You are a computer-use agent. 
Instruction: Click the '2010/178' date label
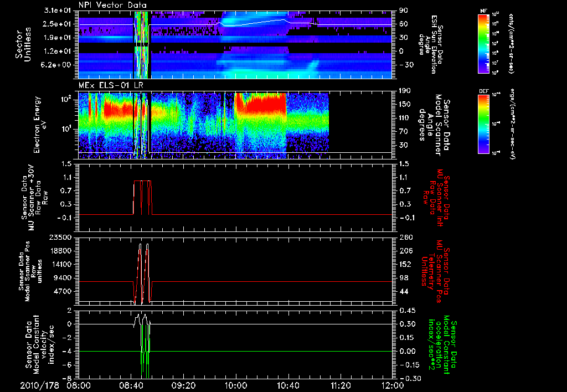[x=39, y=385]
